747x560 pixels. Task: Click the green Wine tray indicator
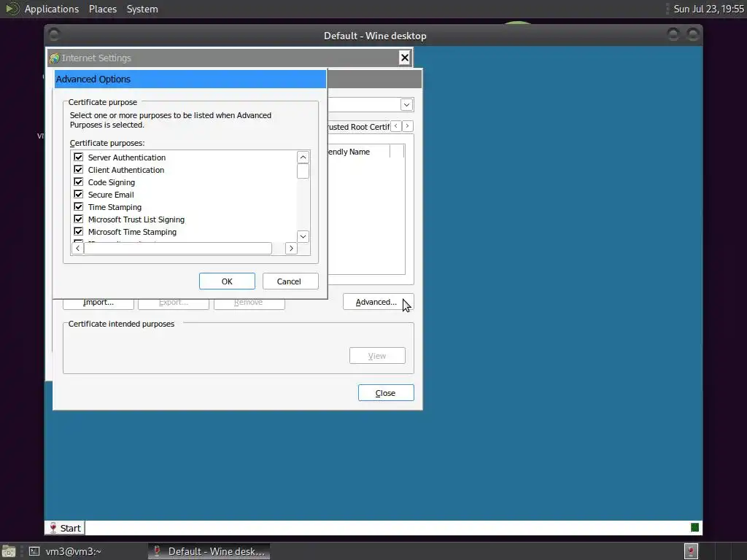click(x=694, y=527)
